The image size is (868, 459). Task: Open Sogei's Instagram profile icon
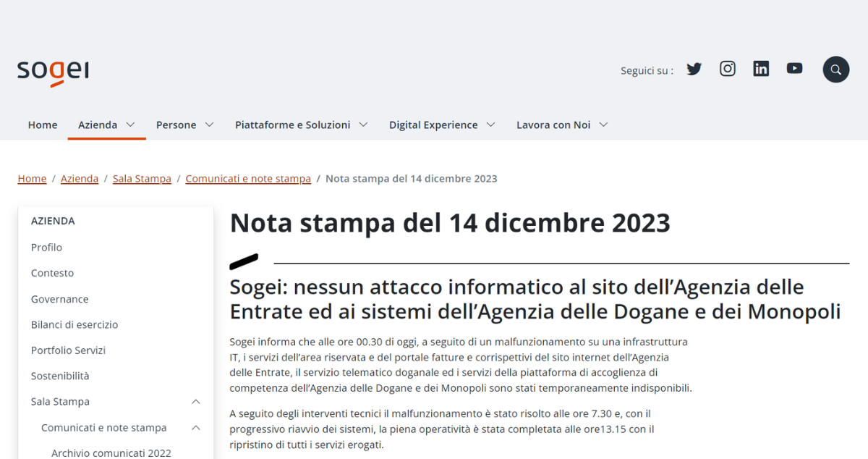728,69
